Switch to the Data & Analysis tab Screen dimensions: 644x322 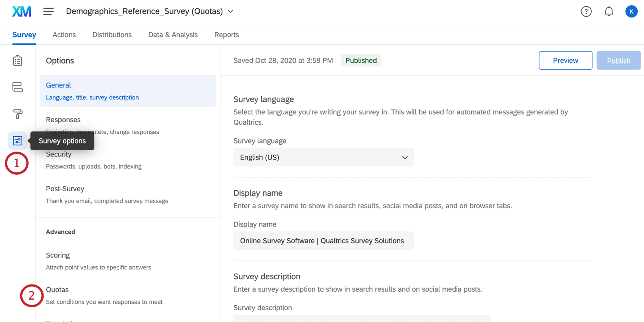tap(173, 35)
